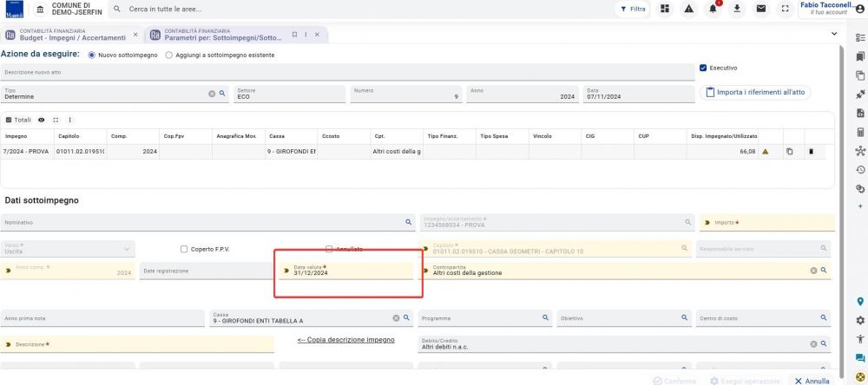
Task: Click the Date registrazione field
Action: [207, 271]
